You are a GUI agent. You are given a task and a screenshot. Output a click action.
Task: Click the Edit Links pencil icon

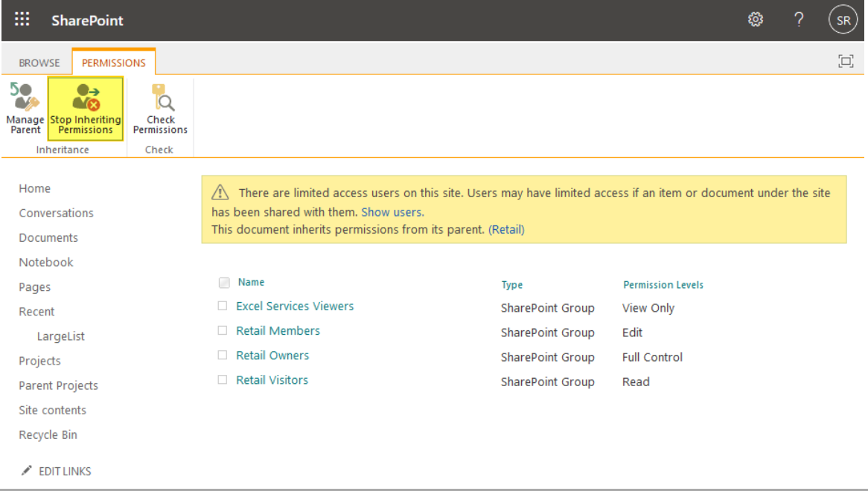pyautogui.click(x=26, y=470)
